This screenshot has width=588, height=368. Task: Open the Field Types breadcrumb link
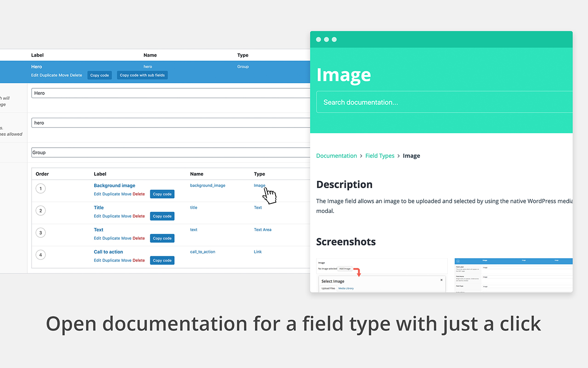click(x=380, y=155)
